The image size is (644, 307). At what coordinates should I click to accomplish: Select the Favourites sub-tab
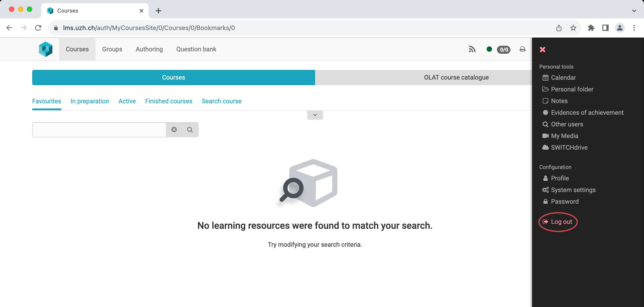[47, 101]
